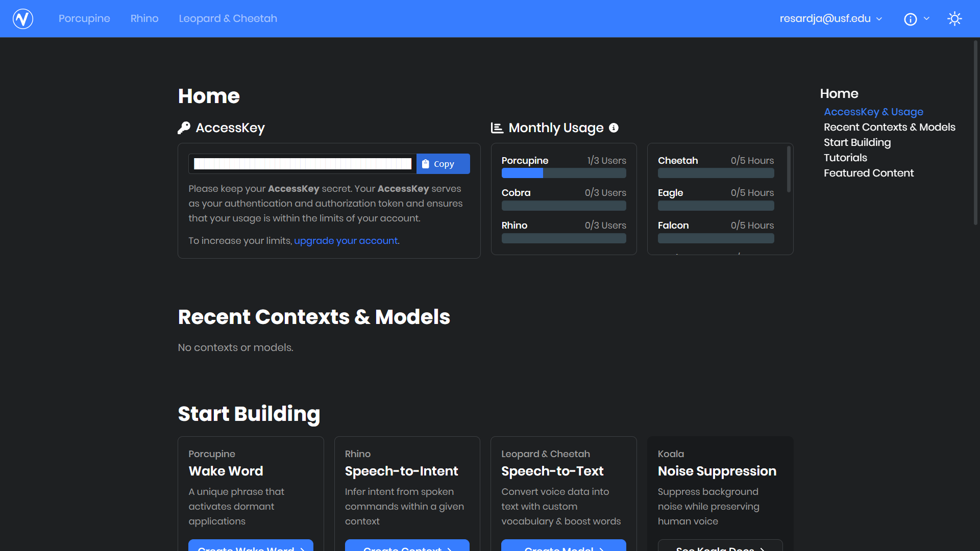Expand the chevron next to info icon
Screen dimensions: 980x551
(926, 19)
